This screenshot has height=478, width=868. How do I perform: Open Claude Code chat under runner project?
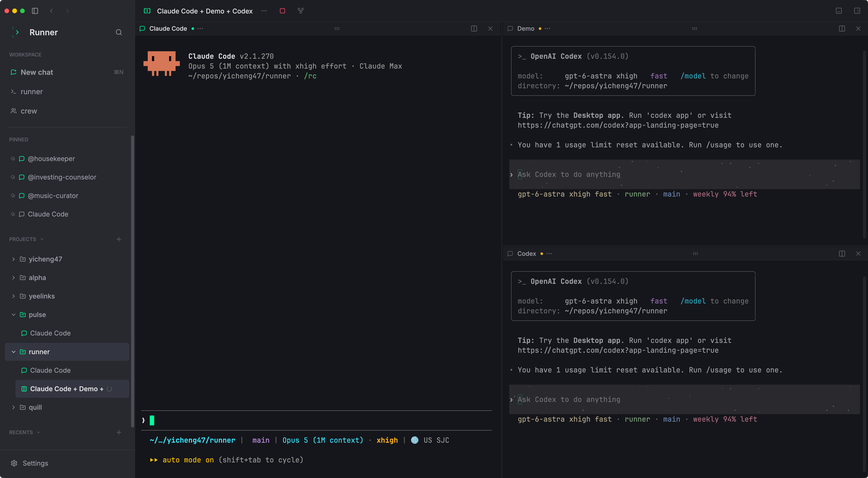[x=72, y=370]
